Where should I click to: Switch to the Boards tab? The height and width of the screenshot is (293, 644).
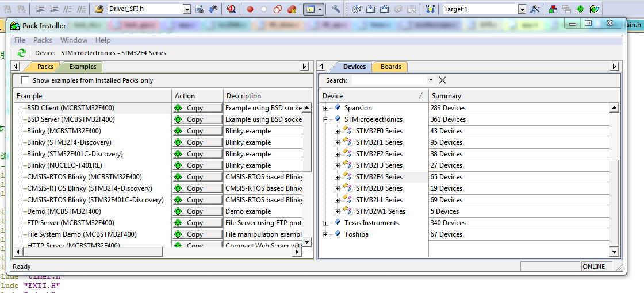click(390, 67)
